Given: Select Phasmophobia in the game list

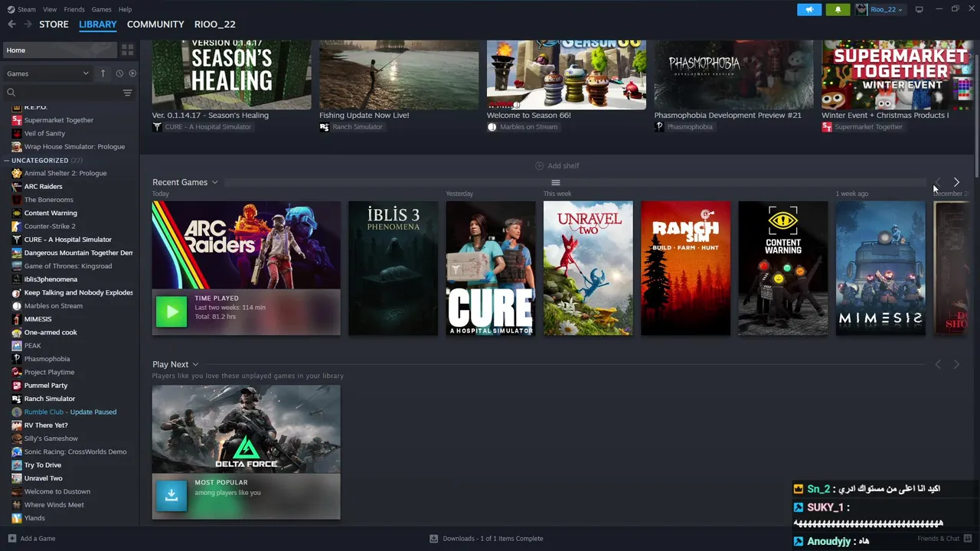Looking at the screenshot, I should pyautogui.click(x=47, y=359).
